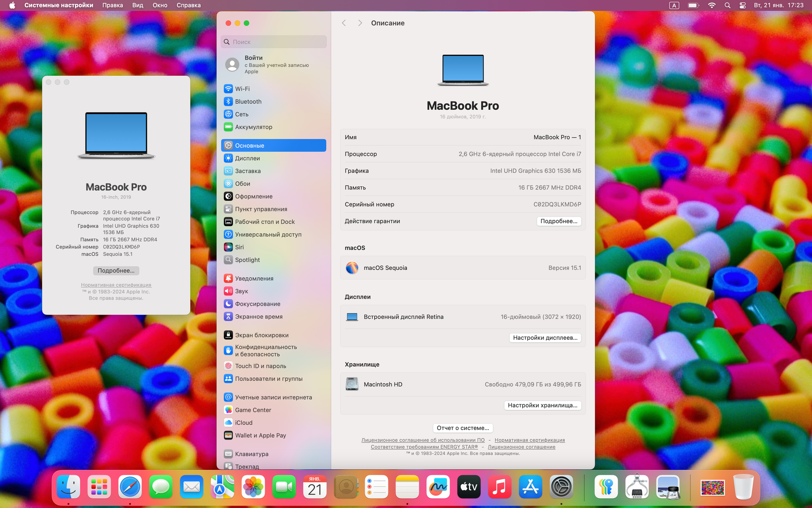Select Аккумулятор in the settings sidebar
Image resolution: width=812 pixels, height=508 pixels.
tap(254, 127)
